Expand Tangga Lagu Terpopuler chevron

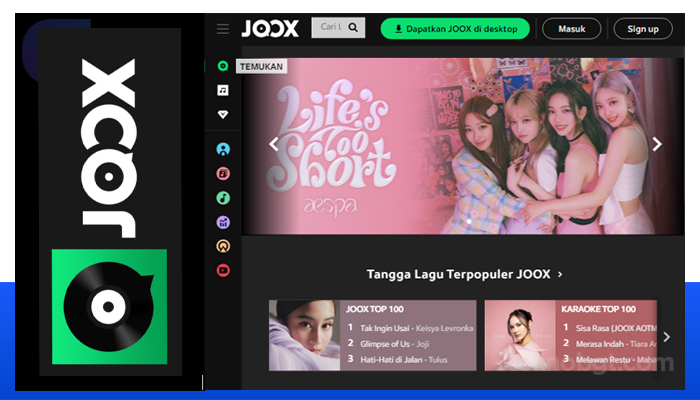pyautogui.click(x=560, y=275)
